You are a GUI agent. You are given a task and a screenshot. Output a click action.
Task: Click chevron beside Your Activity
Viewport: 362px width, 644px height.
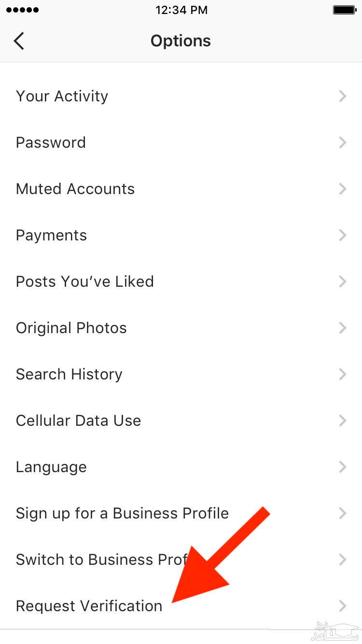tap(343, 96)
